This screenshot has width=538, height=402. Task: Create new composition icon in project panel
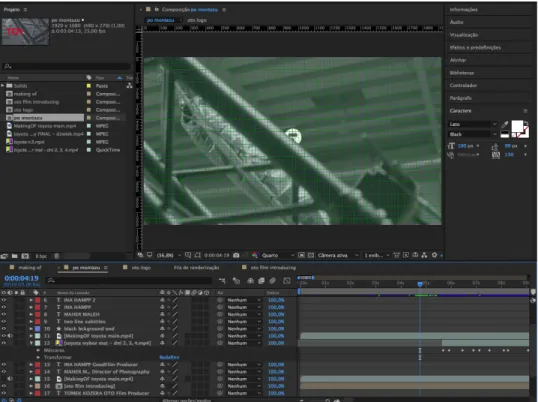click(x=25, y=256)
